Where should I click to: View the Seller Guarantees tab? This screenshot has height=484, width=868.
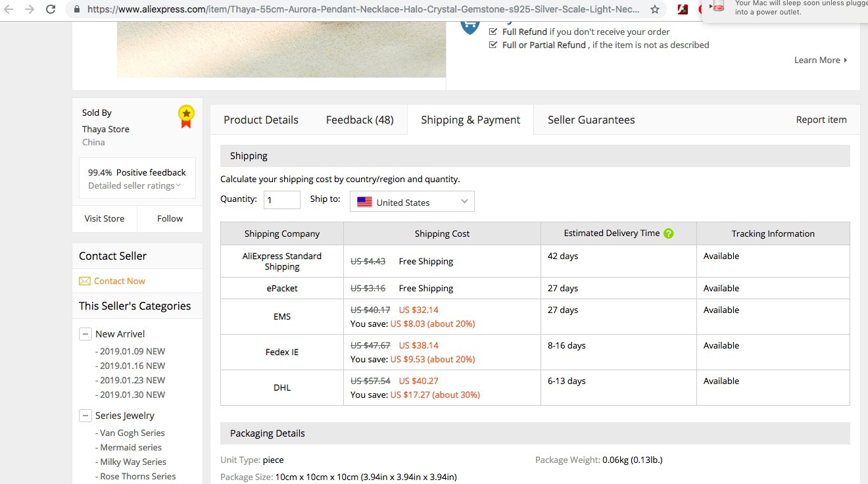click(591, 120)
